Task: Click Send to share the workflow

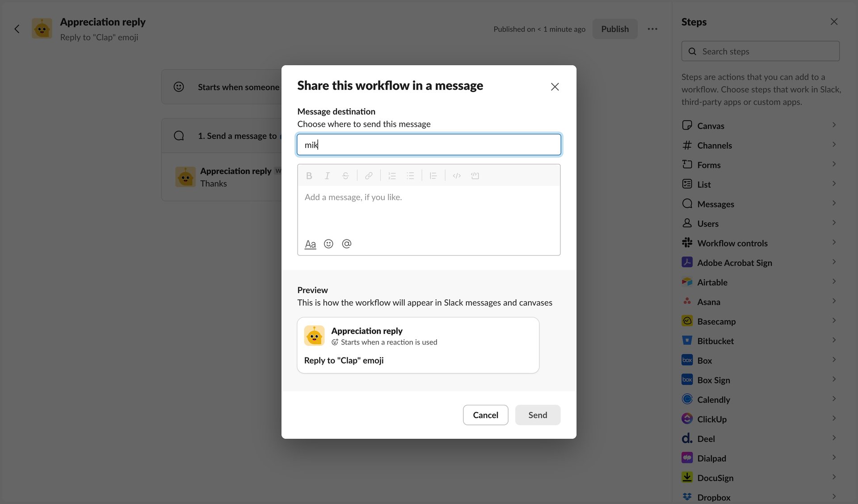Action: click(537, 415)
